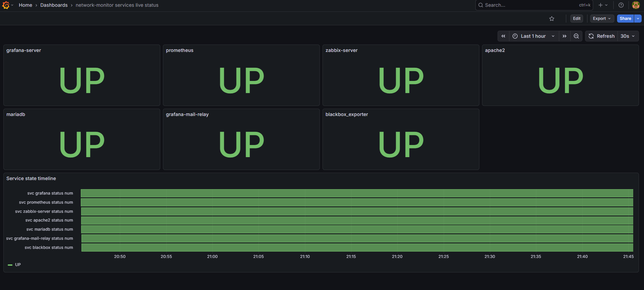Click the UP value in mariadb panel

coord(82,144)
